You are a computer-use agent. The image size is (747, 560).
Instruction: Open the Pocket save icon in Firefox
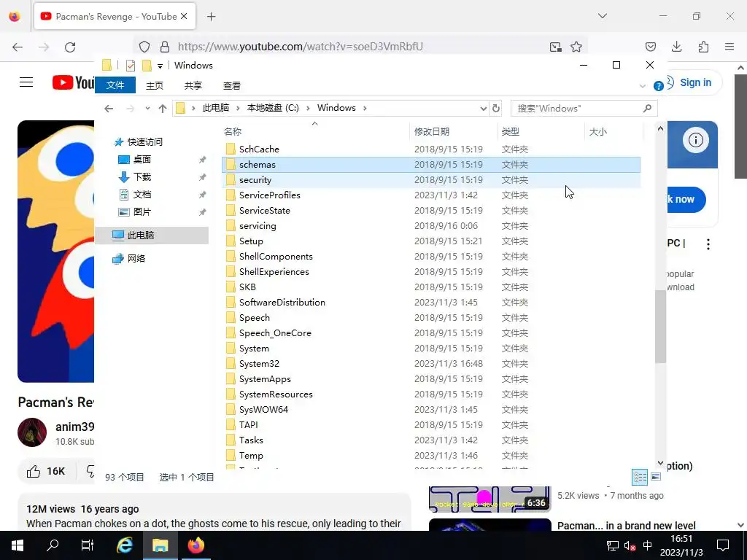[x=650, y=47]
